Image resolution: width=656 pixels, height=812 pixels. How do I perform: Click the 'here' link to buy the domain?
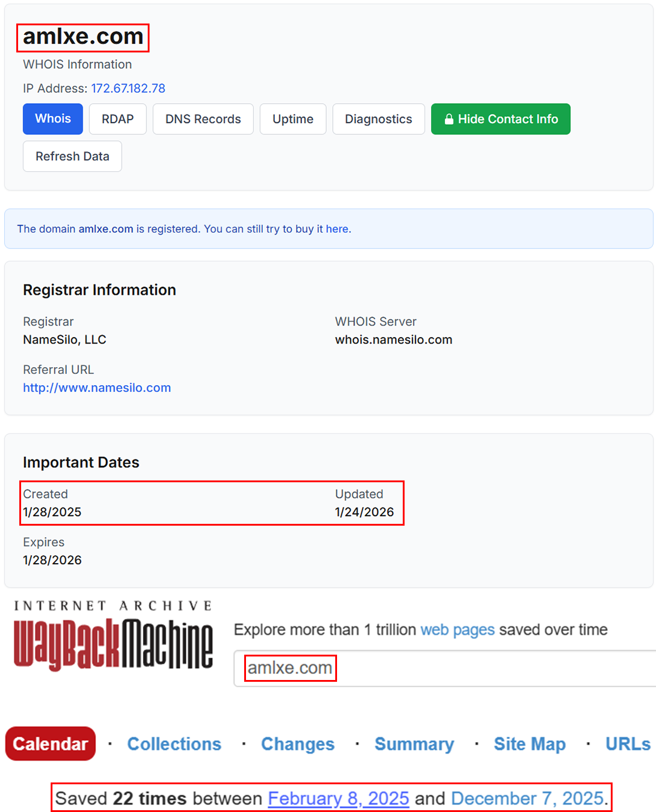(339, 229)
